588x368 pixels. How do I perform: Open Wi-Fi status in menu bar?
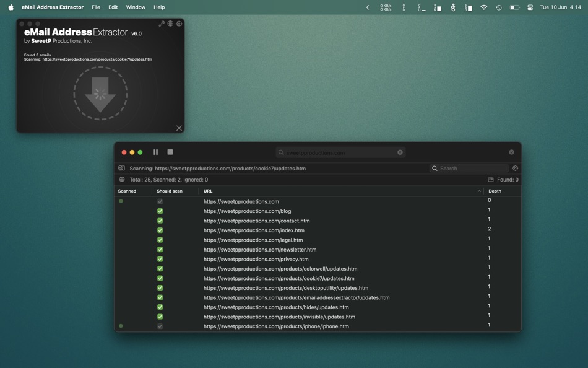[x=484, y=7]
